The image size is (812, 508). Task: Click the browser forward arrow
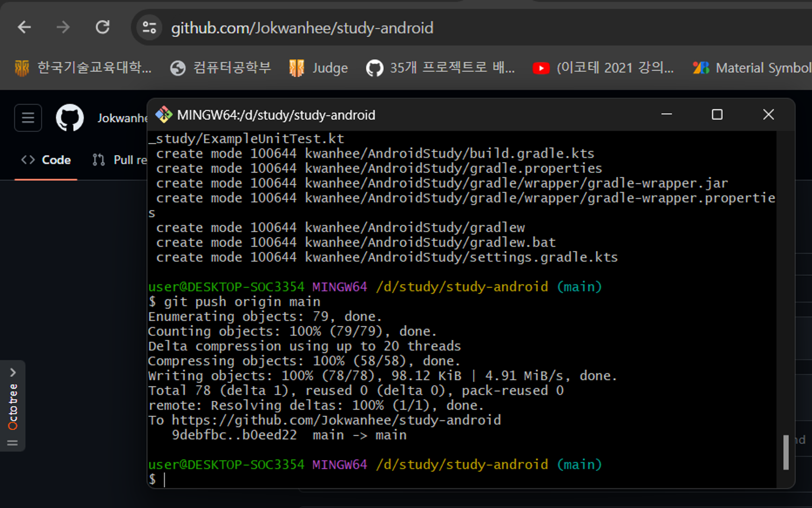click(63, 28)
